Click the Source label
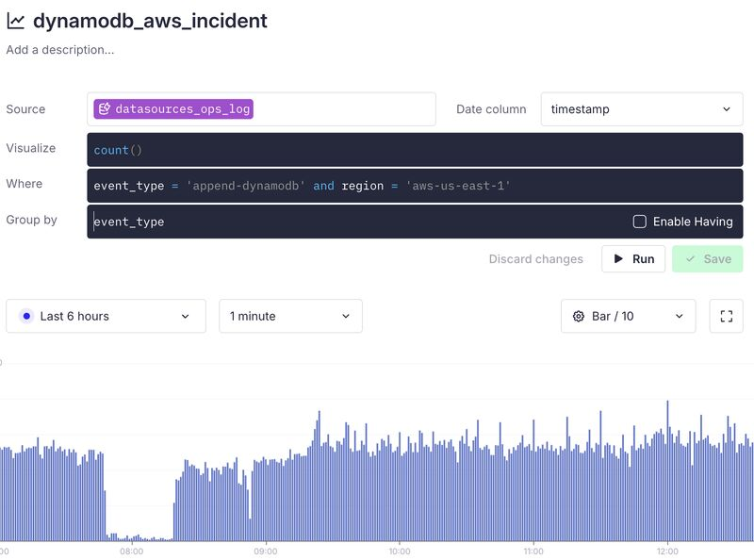754x560 pixels. point(25,109)
